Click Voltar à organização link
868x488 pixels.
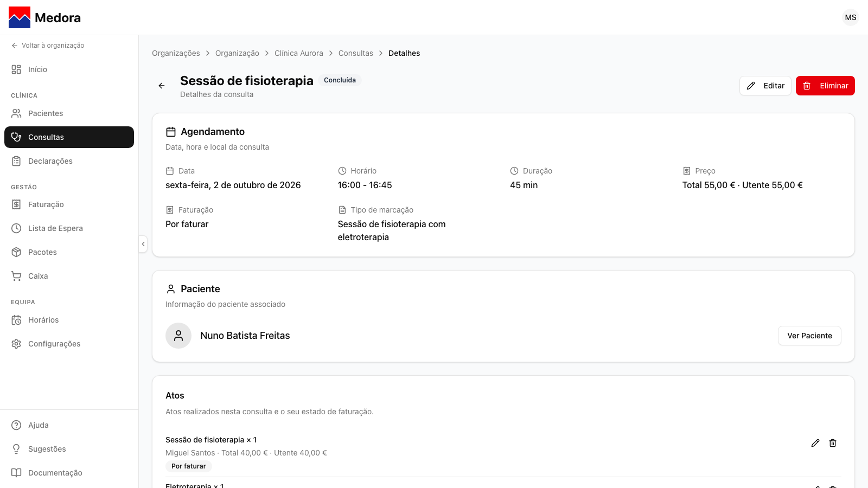(x=48, y=46)
